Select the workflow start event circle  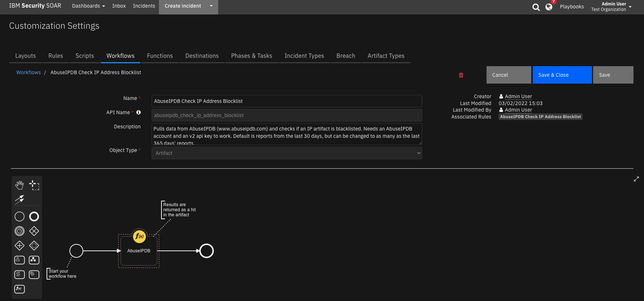click(x=76, y=251)
